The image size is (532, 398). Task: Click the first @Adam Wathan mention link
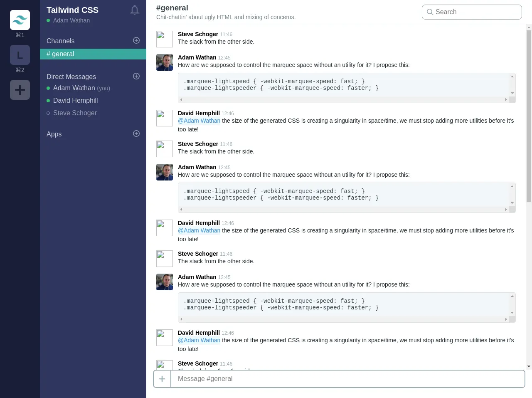point(199,121)
